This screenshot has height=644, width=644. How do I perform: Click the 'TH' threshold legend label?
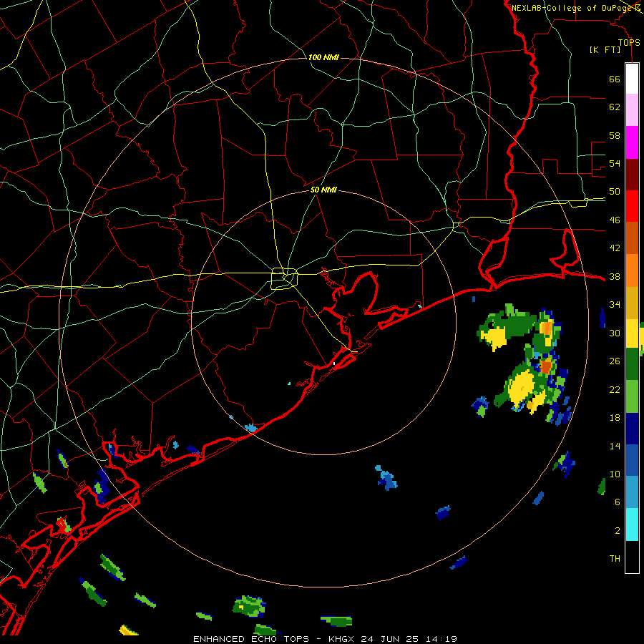coord(615,559)
